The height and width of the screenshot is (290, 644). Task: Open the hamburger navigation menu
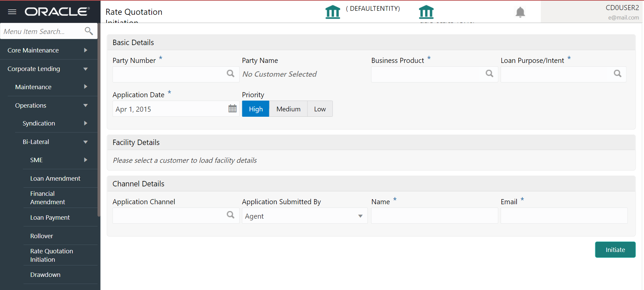pos(12,12)
